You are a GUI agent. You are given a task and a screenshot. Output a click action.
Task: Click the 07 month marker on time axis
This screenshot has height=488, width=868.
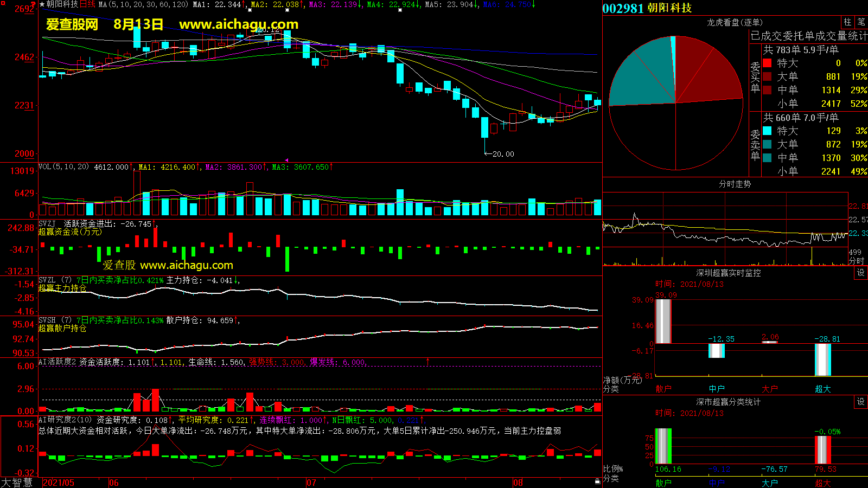[311, 483]
